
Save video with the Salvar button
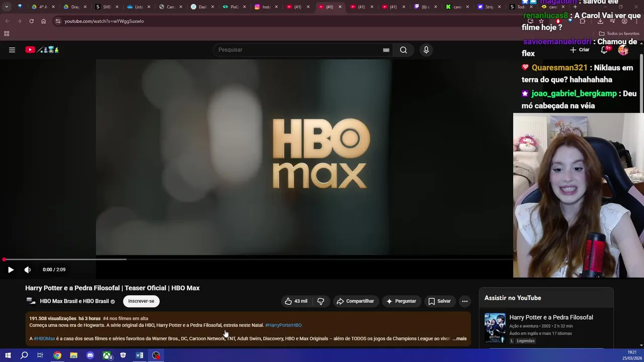pos(439,301)
